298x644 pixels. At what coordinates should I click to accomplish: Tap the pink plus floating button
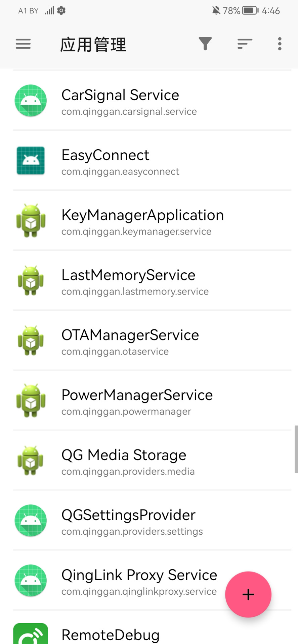[248, 594]
